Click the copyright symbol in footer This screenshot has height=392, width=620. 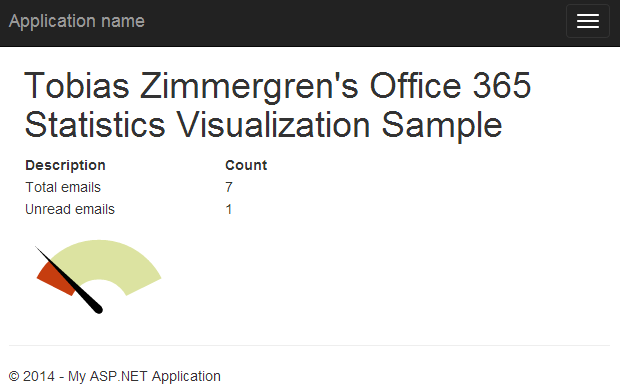point(14,376)
